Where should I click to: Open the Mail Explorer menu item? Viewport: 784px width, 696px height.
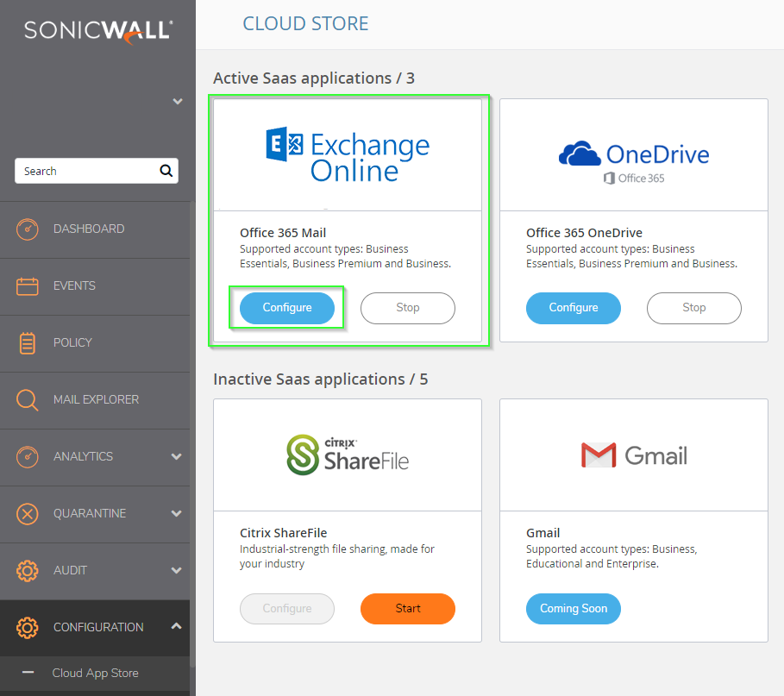point(95,400)
